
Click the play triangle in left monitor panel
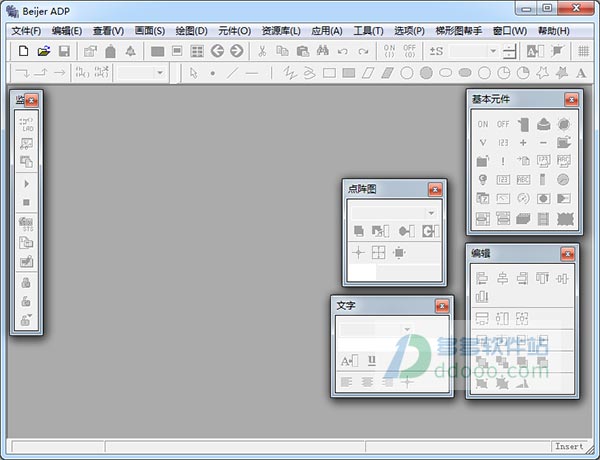pos(26,184)
